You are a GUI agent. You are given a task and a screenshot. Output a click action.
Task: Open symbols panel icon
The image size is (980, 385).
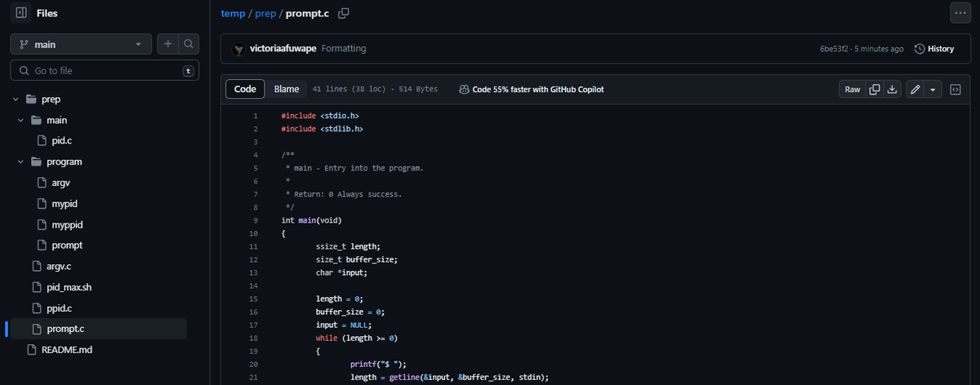(x=955, y=89)
